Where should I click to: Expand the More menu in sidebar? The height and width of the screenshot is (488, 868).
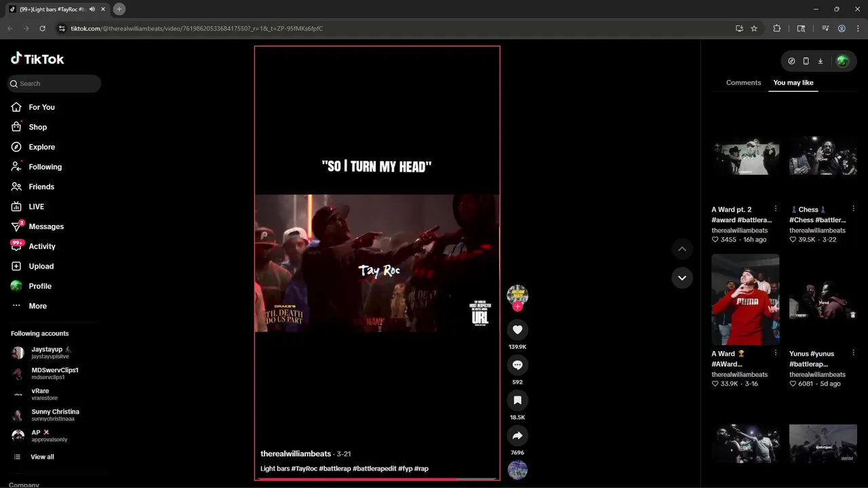point(37,306)
